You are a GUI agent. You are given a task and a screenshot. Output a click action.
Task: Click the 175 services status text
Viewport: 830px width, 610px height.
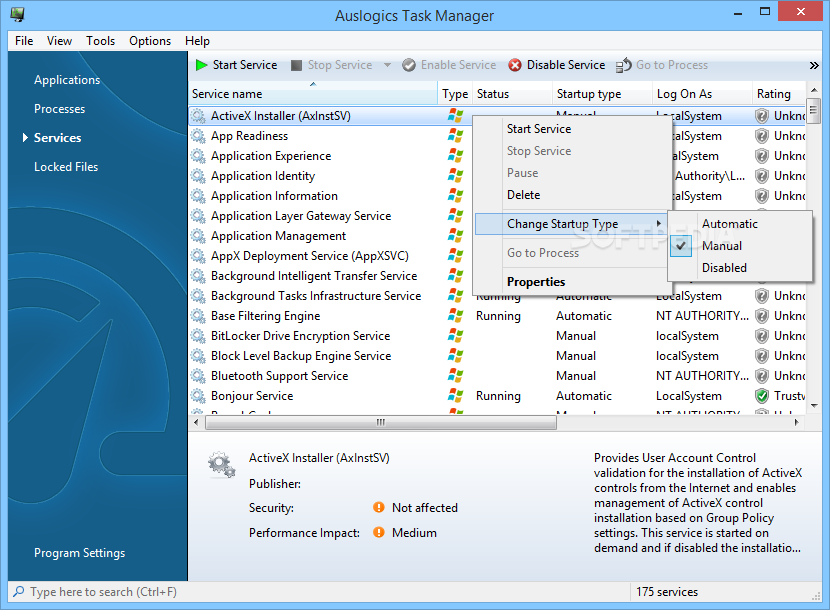tap(667, 592)
